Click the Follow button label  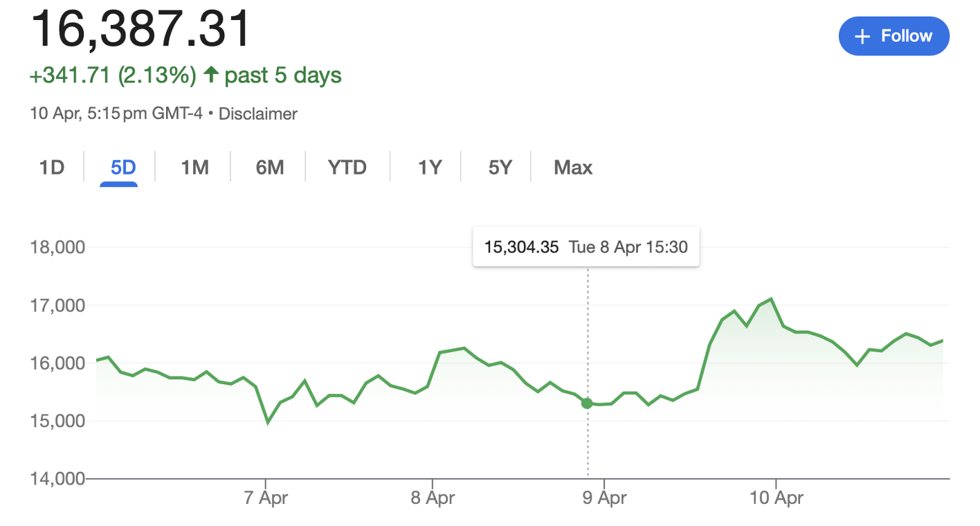pos(906,36)
